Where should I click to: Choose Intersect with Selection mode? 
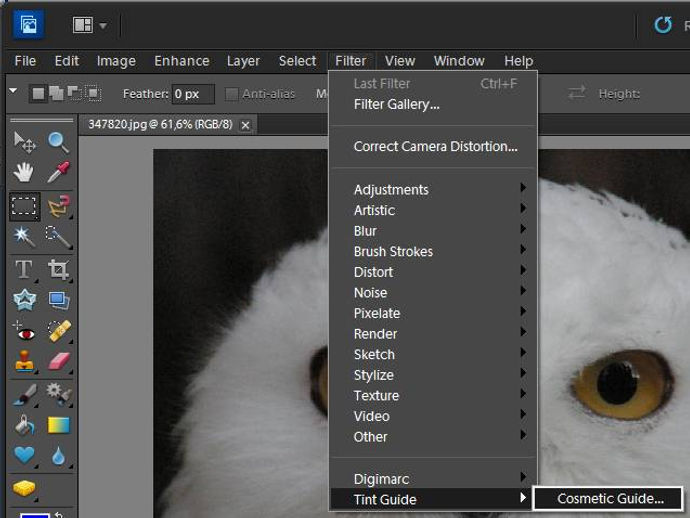click(93, 93)
